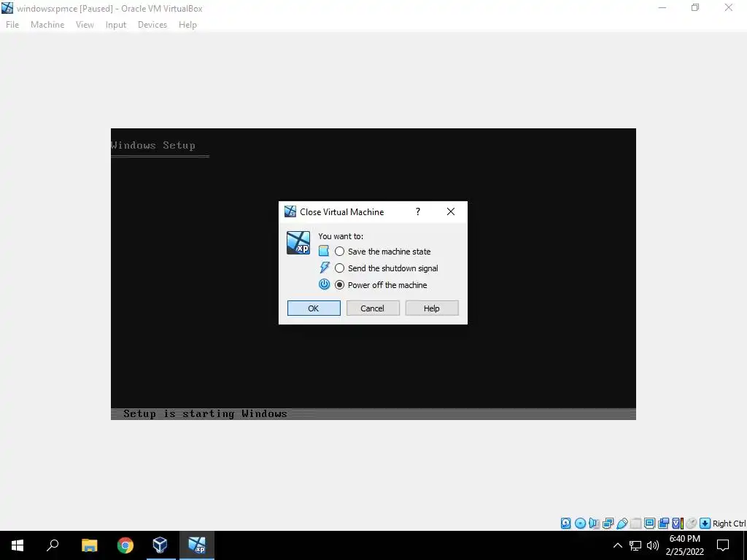Switch to VirtualBox Manager taskbar icon

(x=160, y=545)
